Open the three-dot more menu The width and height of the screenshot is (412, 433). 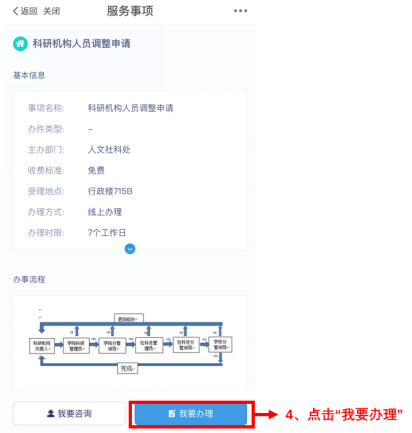click(x=240, y=11)
